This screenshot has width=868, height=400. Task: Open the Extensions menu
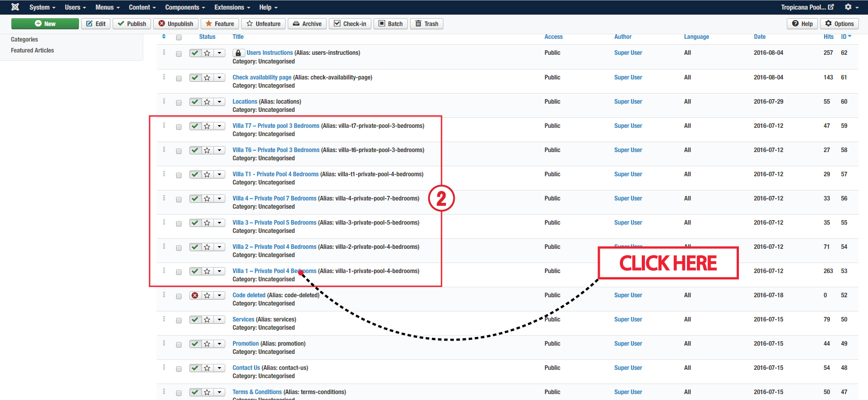click(232, 7)
